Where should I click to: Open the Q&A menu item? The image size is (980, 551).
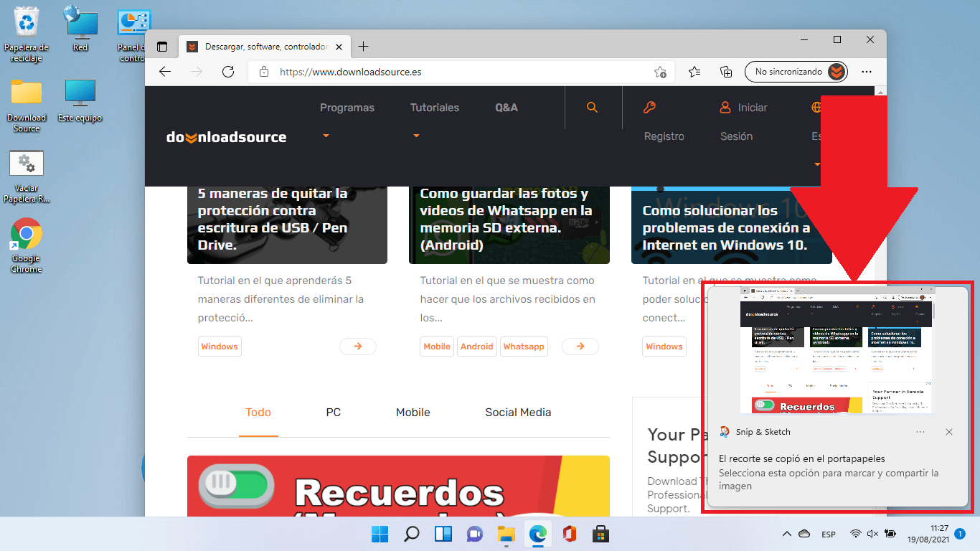507,108
